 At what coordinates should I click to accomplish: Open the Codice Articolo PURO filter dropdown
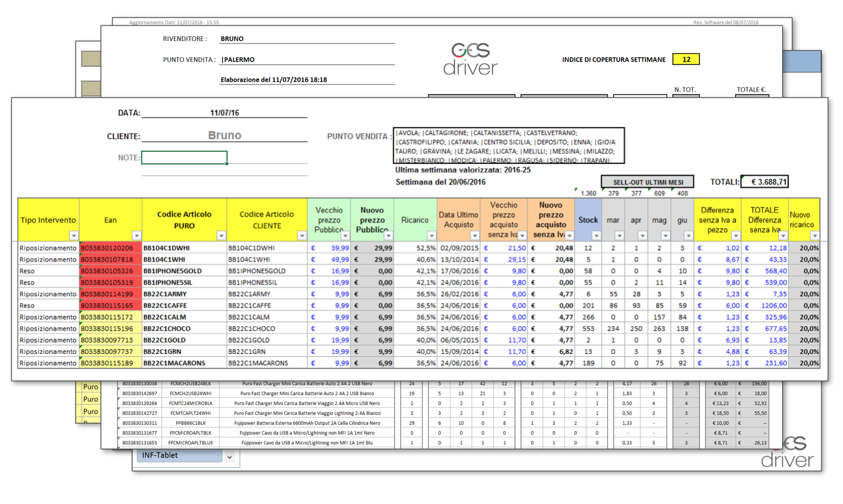pyautogui.click(x=221, y=236)
